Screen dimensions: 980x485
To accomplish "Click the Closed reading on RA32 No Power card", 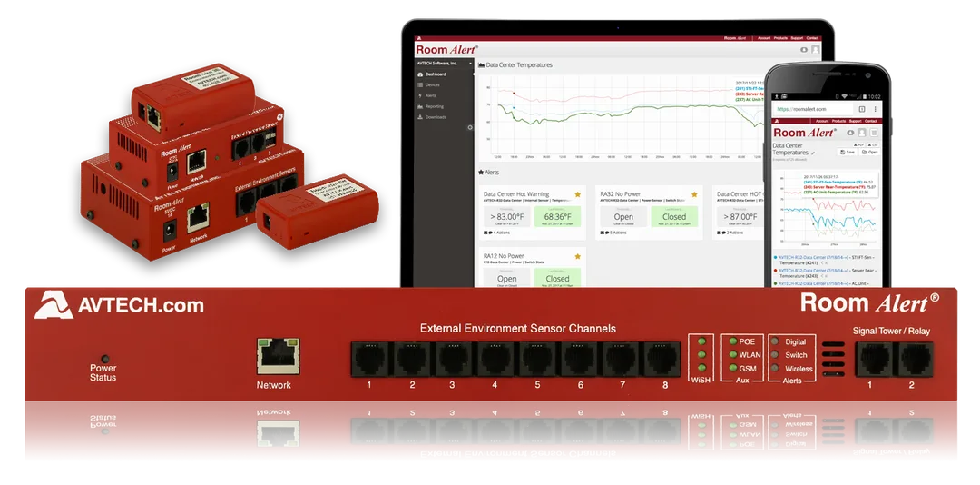I will (x=673, y=216).
